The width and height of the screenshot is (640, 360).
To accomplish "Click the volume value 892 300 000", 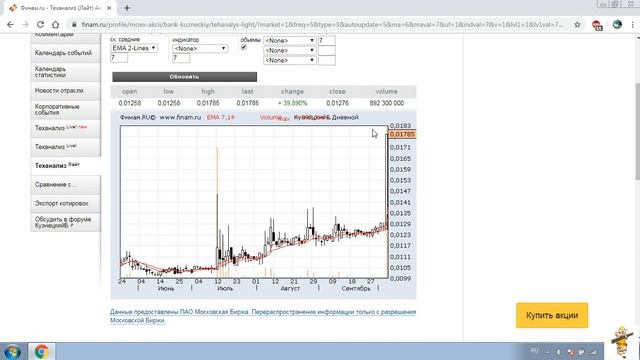I will click(x=387, y=103).
